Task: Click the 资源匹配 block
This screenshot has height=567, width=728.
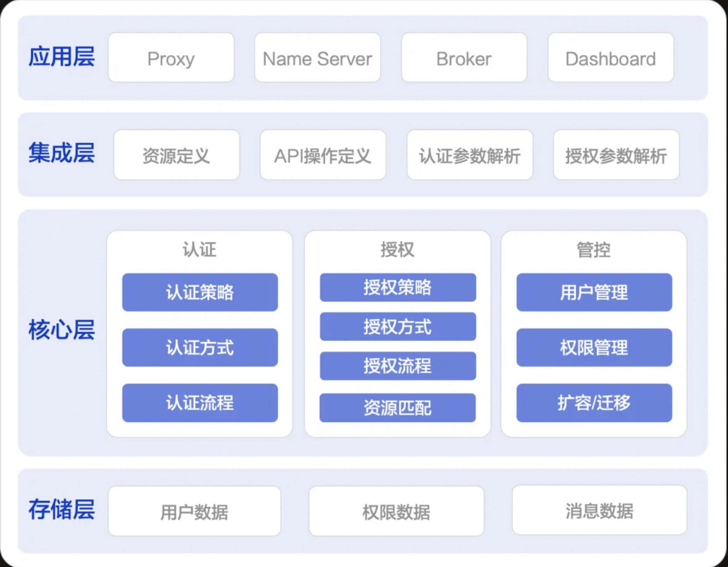Action: (398, 408)
